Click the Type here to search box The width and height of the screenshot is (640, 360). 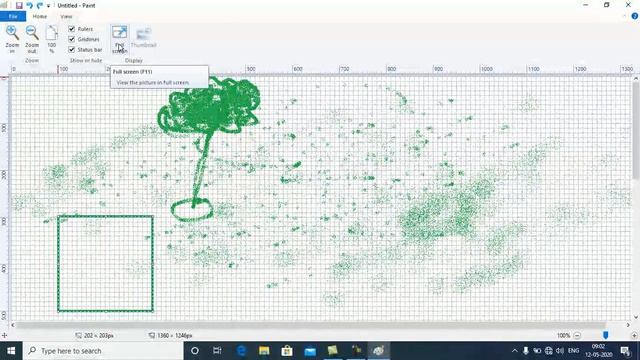click(x=103, y=351)
